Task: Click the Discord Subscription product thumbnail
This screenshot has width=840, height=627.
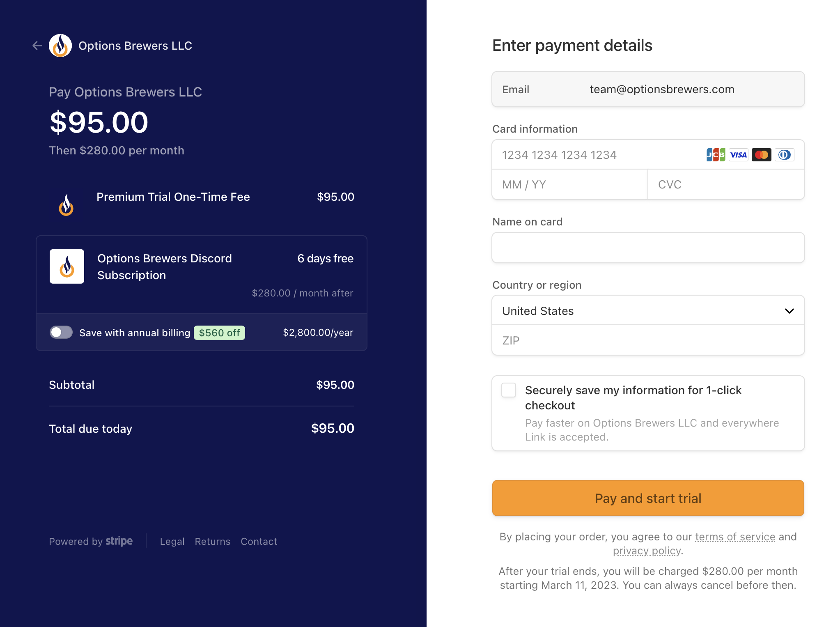Action: click(67, 266)
